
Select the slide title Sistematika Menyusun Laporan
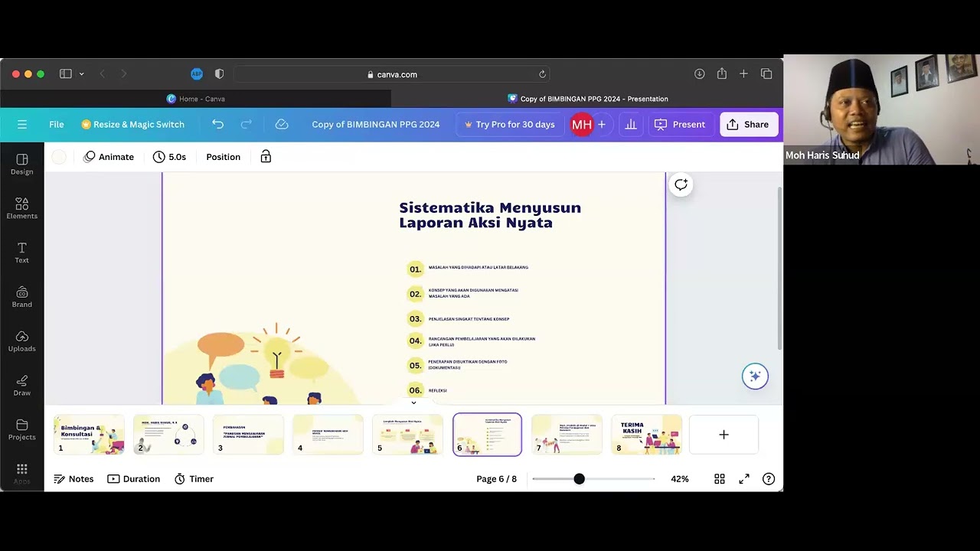[490, 215]
